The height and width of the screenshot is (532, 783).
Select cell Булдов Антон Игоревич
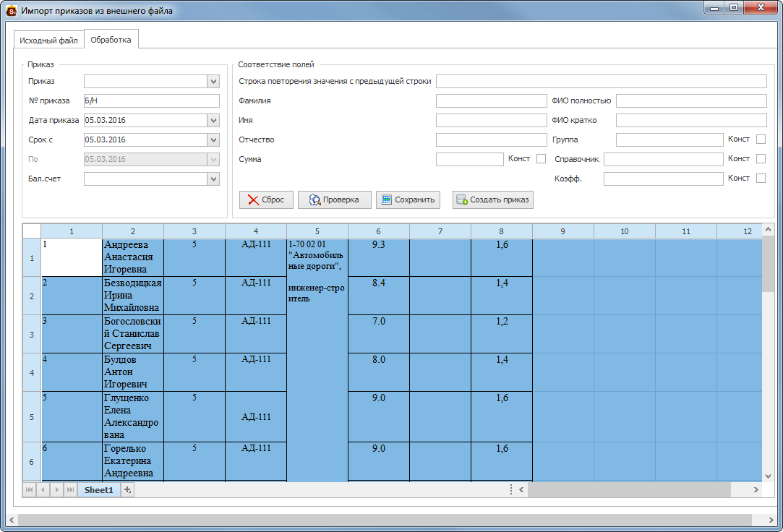133,372
